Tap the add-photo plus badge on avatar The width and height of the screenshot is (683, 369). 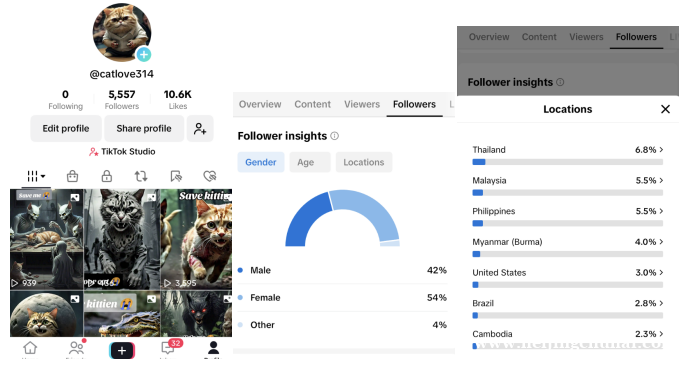pyautogui.click(x=144, y=54)
